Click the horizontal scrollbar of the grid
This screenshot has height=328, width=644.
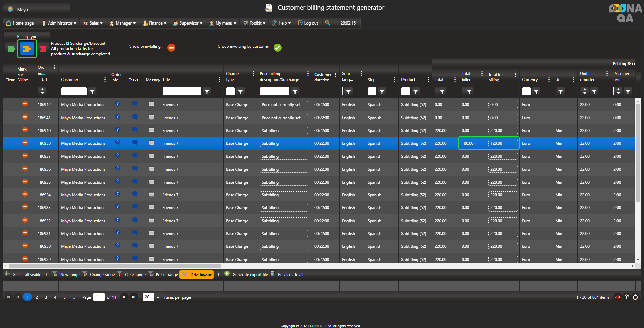coord(114,266)
